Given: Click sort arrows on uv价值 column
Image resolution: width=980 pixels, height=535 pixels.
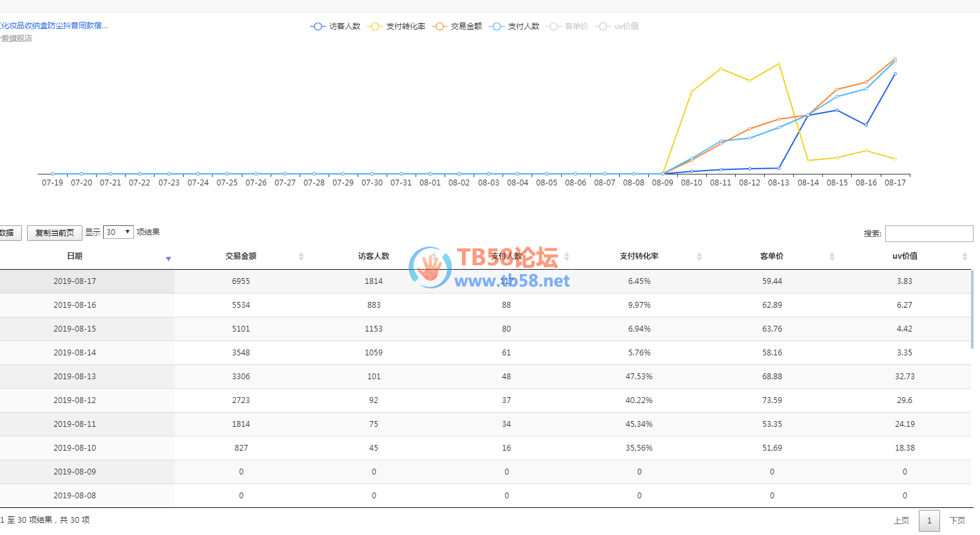Looking at the screenshot, I should [x=965, y=257].
